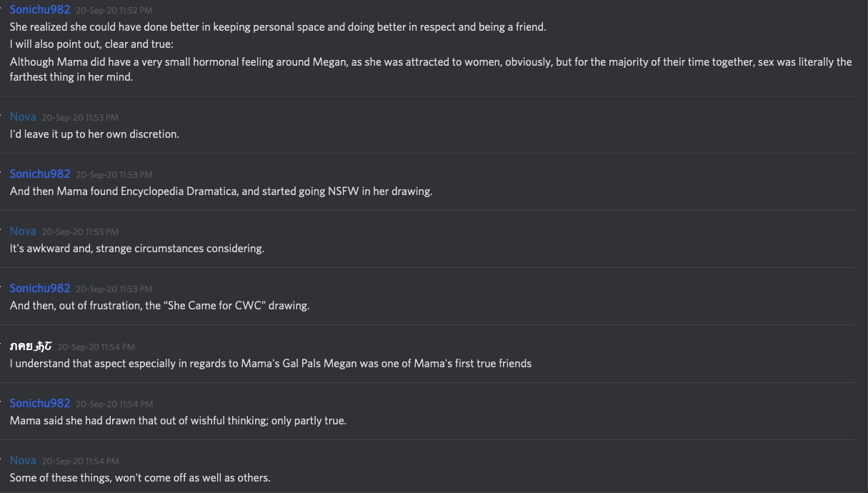This screenshot has height=493, width=868.
Task: Click Sonichu982 above the "She Came for CWC" message
Action: tap(40, 288)
